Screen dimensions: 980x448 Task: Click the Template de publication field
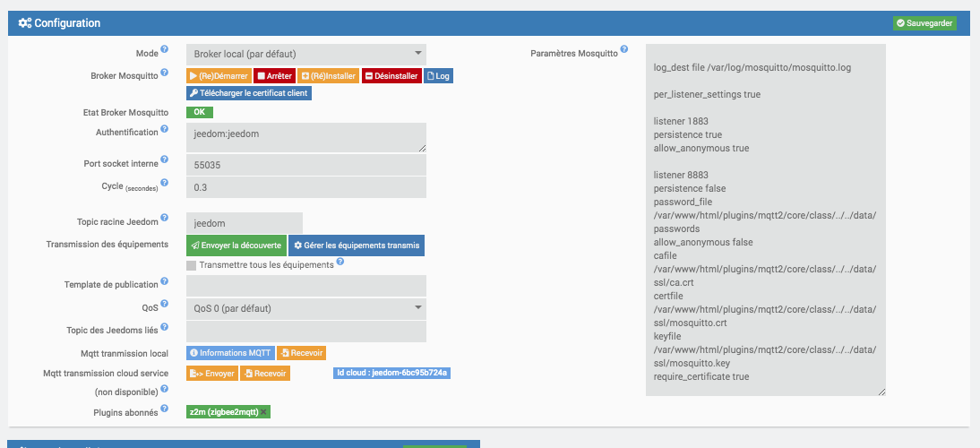click(x=306, y=286)
